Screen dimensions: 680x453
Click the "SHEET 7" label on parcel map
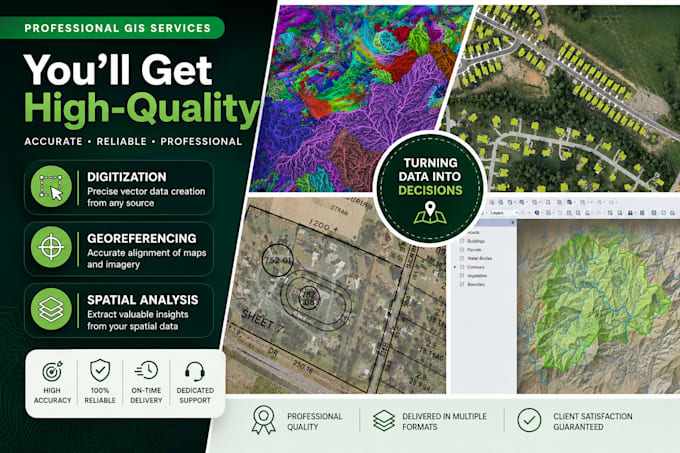263,321
